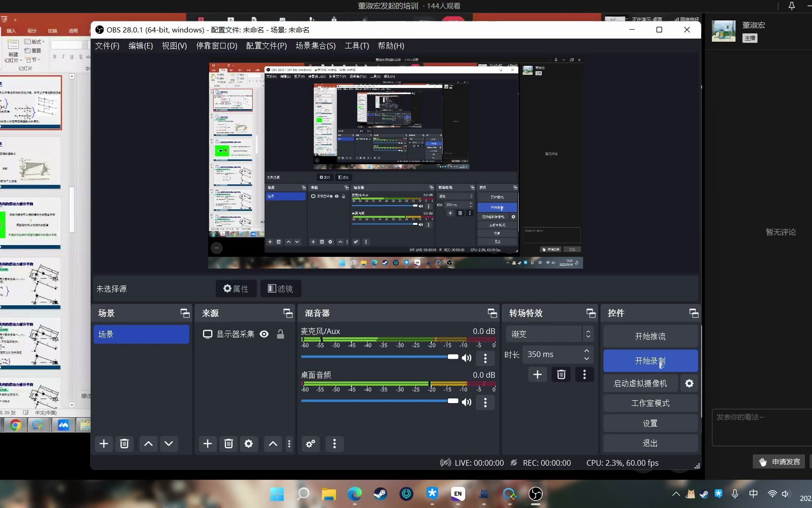Adjust 桌面音频 volume slider
This screenshot has height=508, width=812.
[380, 401]
